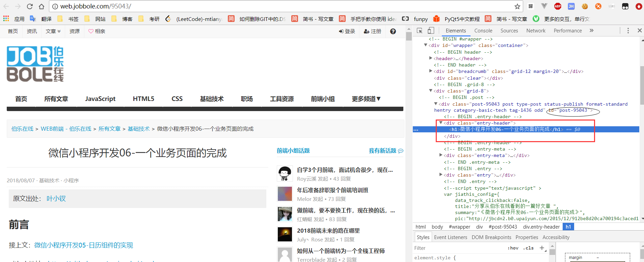Open 文章 dropdown in top bar
644x262 pixels.
53,31
